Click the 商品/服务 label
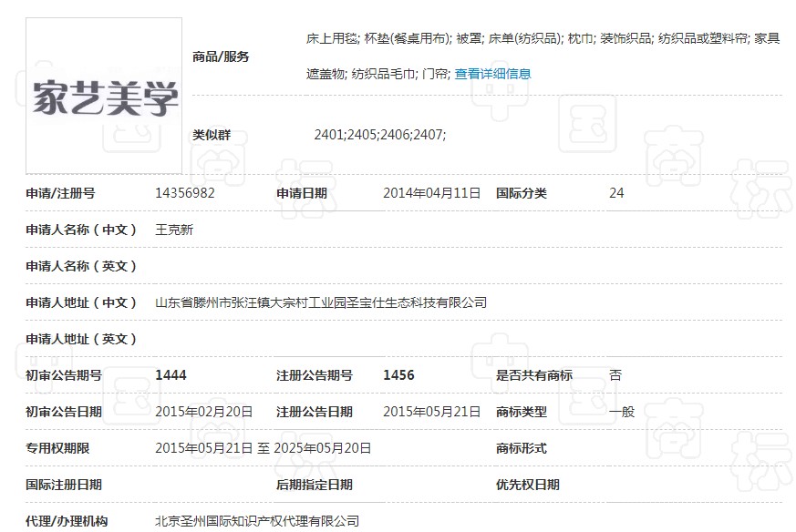The height and width of the screenshot is (532, 796). tap(221, 56)
